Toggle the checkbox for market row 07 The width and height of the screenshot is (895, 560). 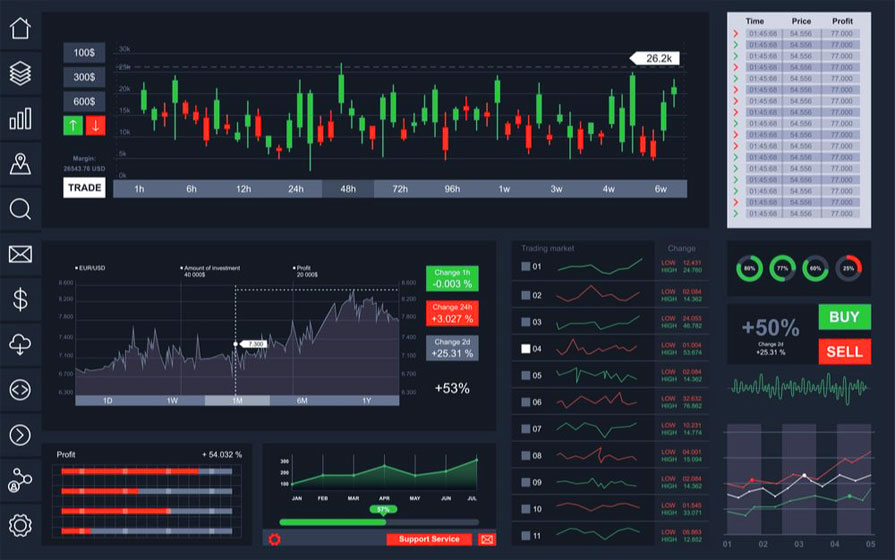coord(526,429)
